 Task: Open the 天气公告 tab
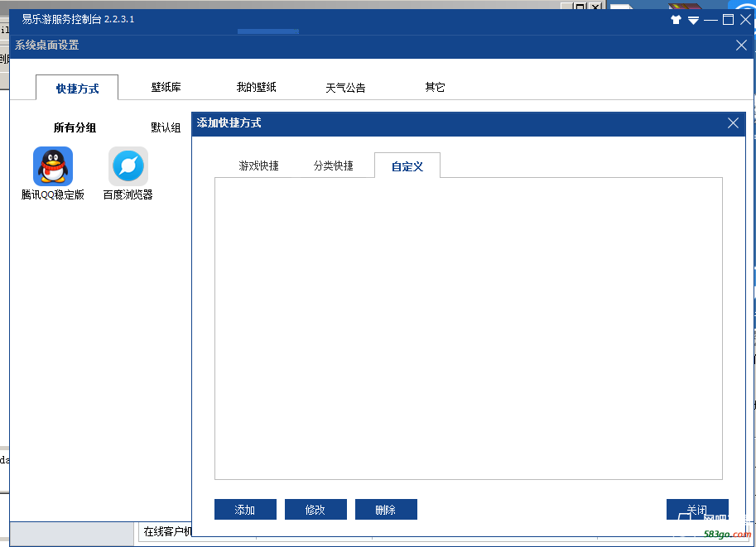[x=345, y=87]
